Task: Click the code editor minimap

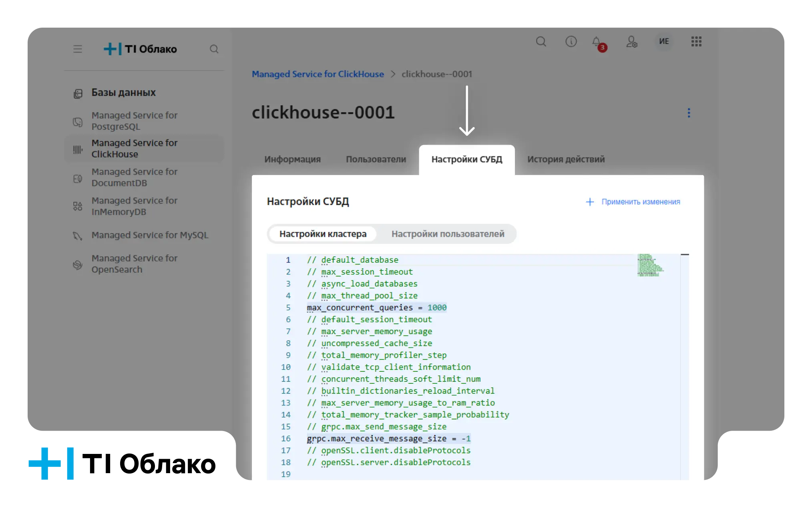Action: [x=650, y=265]
